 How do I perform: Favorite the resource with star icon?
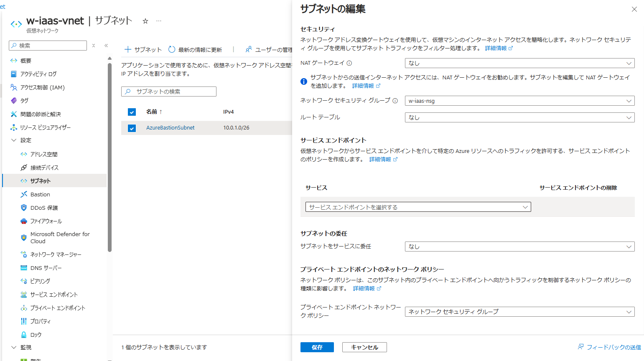coord(145,21)
